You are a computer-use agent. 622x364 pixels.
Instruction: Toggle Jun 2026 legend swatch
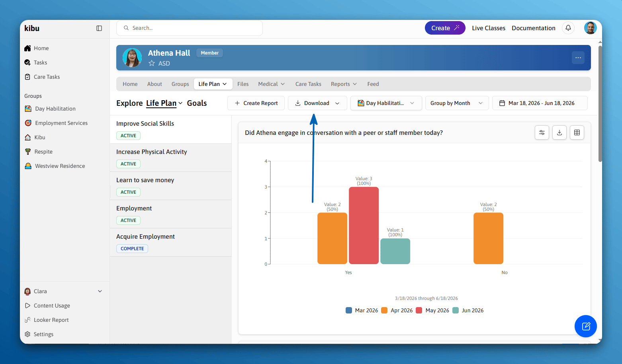pos(456,310)
